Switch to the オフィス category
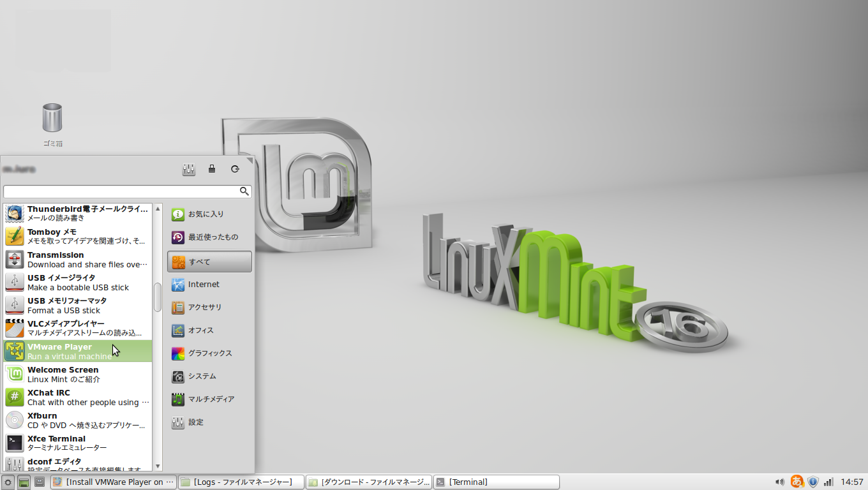Image resolution: width=868 pixels, height=490 pixels. (x=209, y=330)
